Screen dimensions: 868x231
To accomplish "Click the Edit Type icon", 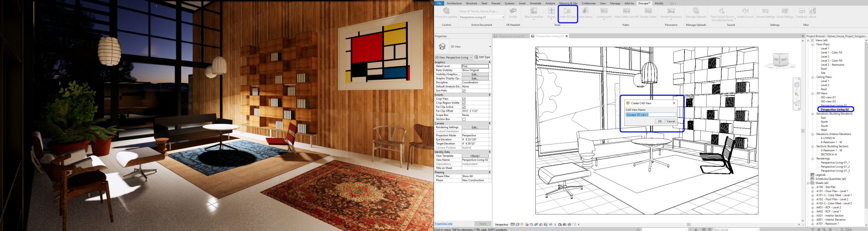I will [476, 57].
